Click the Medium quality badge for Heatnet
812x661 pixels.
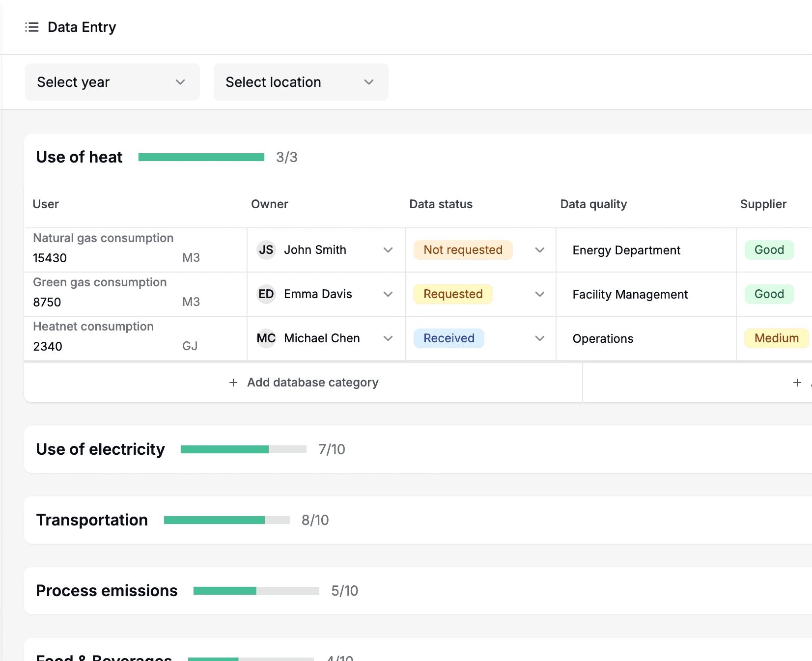776,338
